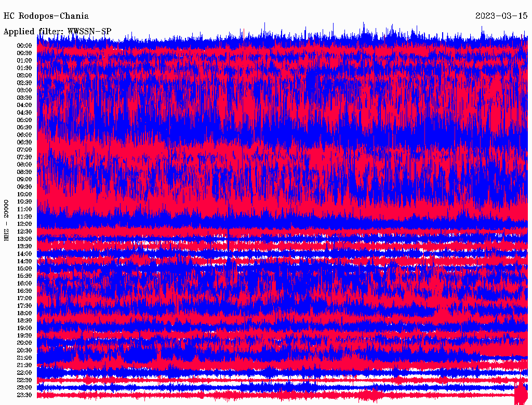Select the 22:30 time label
The width and height of the screenshot is (532, 405).
[24, 380]
